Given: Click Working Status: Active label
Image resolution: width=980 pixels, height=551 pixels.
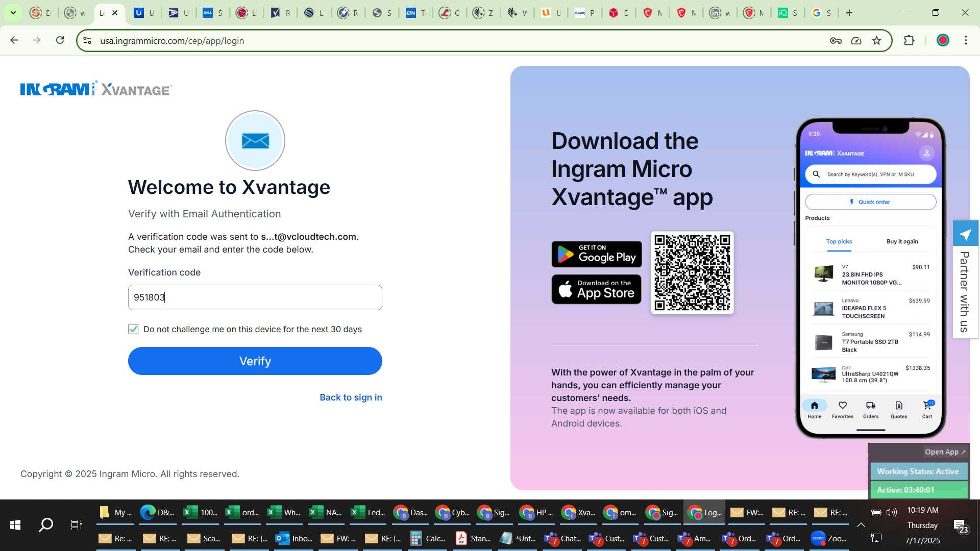Looking at the screenshot, I should [918, 471].
